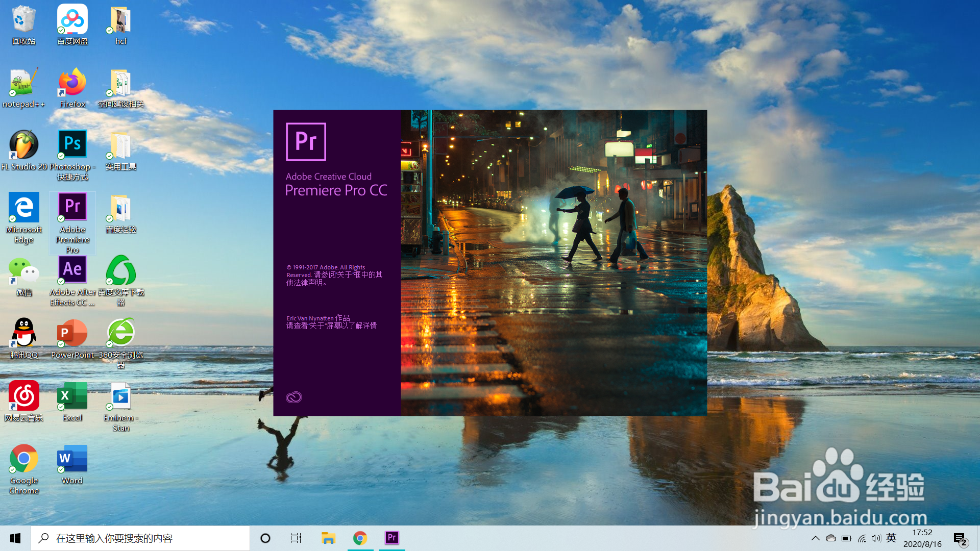This screenshot has height=551, width=980.
Task: Open OneDrive cloud tray icon
Action: click(x=831, y=538)
